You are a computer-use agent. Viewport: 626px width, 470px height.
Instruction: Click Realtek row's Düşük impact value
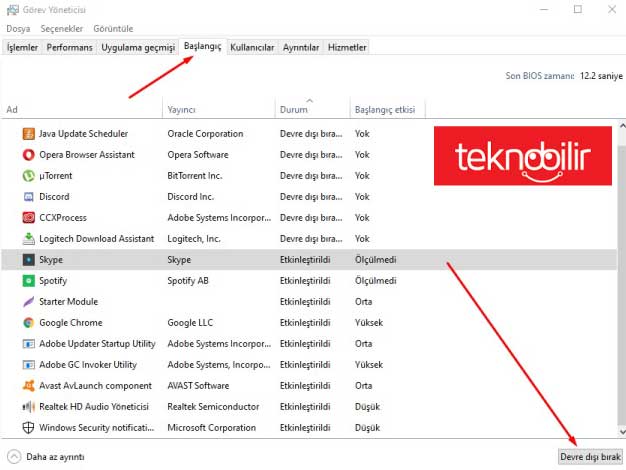click(x=367, y=407)
